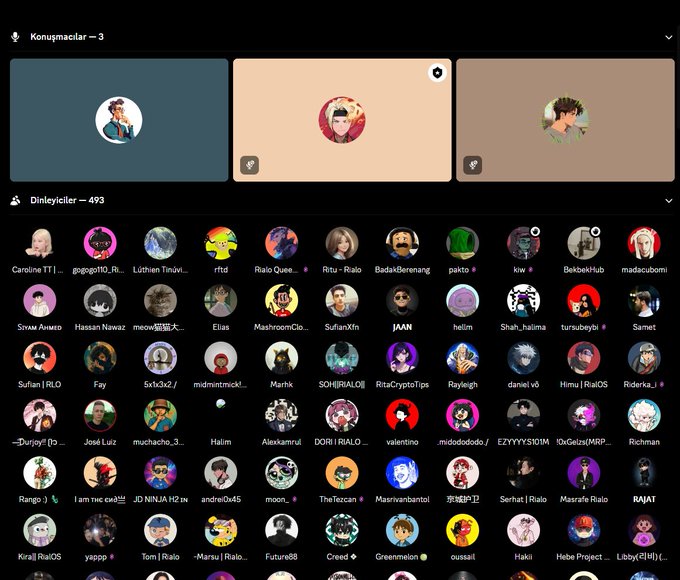Open rftd listener avatar

click(221, 243)
